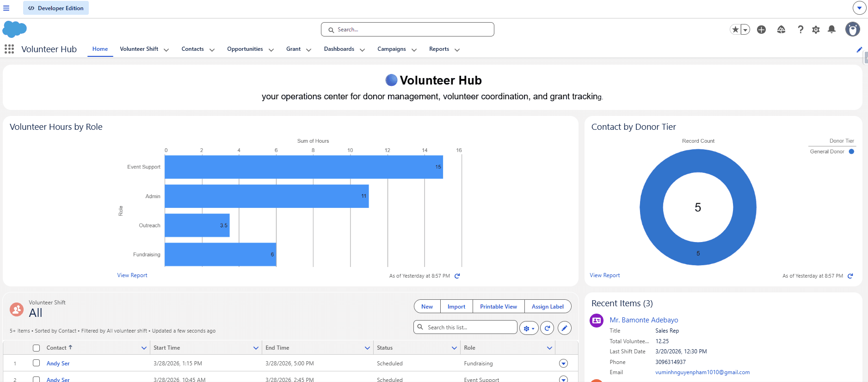
Task: Click the inline edit list pencil button
Action: coord(564,328)
